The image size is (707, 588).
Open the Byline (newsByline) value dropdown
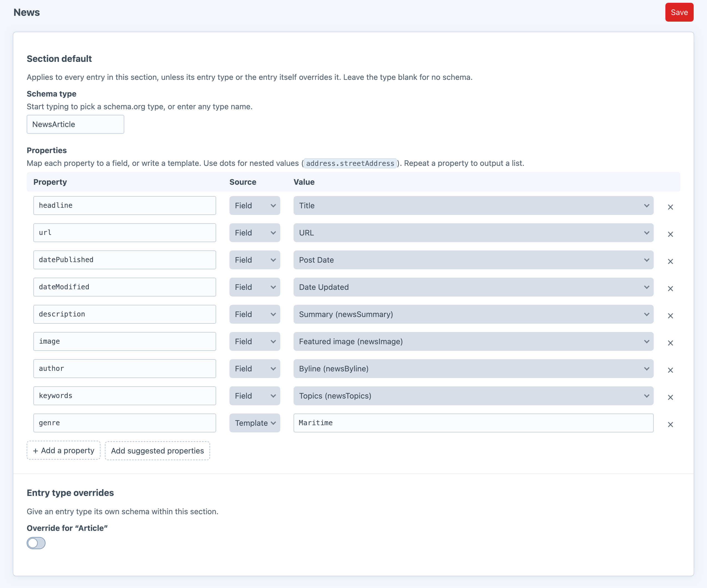(x=473, y=369)
